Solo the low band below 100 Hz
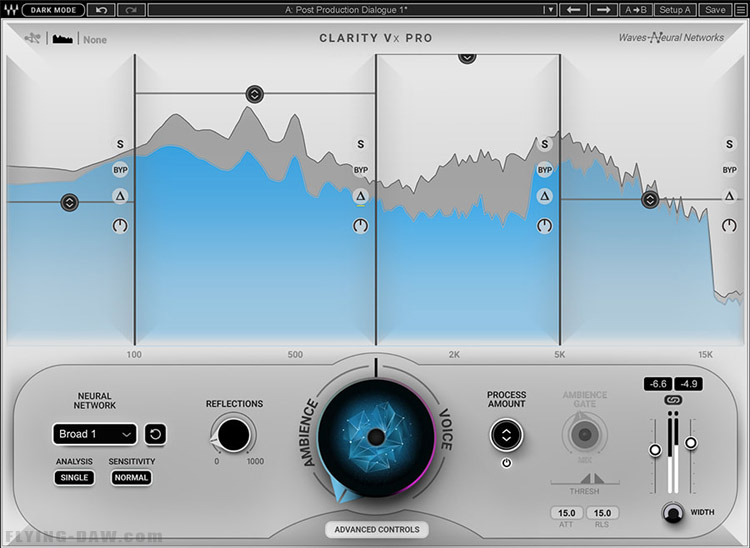 pos(120,144)
